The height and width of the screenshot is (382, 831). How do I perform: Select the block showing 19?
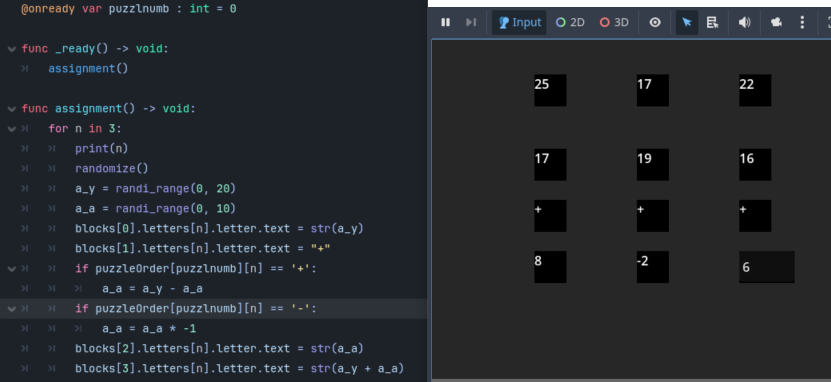pos(652,165)
